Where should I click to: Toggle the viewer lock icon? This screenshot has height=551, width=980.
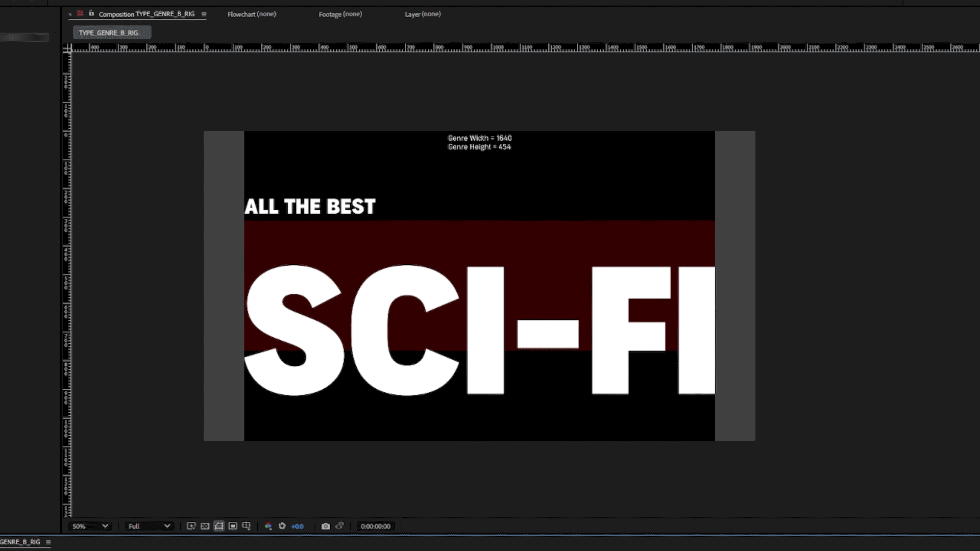pyautogui.click(x=91, y=14)
